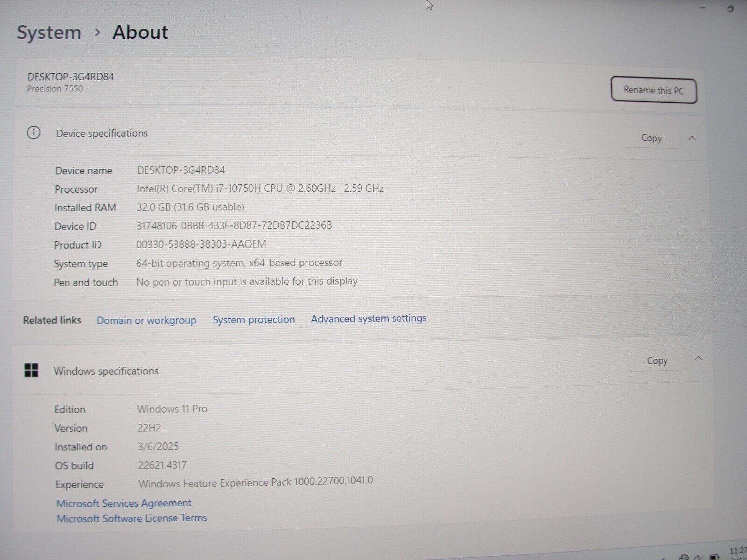Open Microsoft Software License Terms
Image resolution: width=747 pixels, height=560 pixels.
point(132,518)
